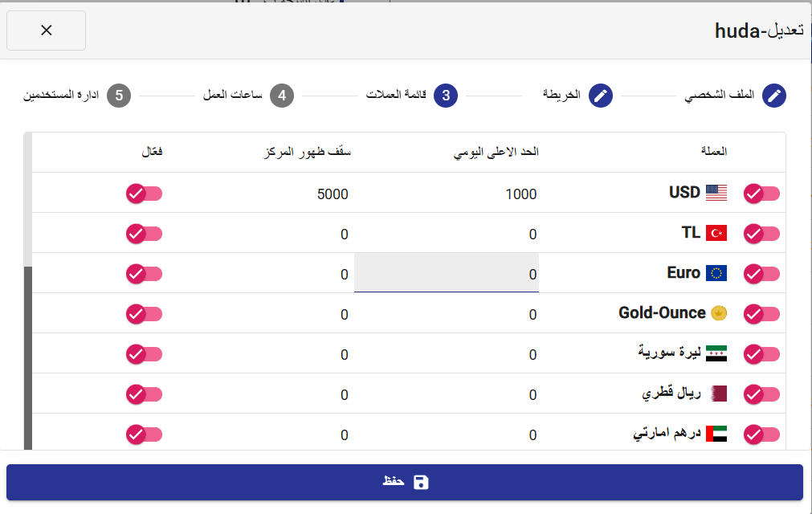Open step 5 ادارة المستخدمين

point(76,96)
